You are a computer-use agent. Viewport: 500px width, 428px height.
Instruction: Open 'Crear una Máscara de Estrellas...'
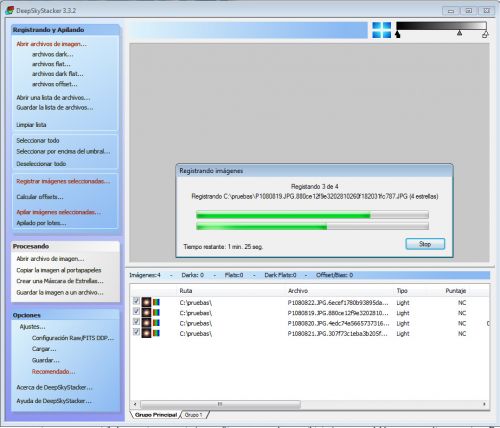click(60, 281)
